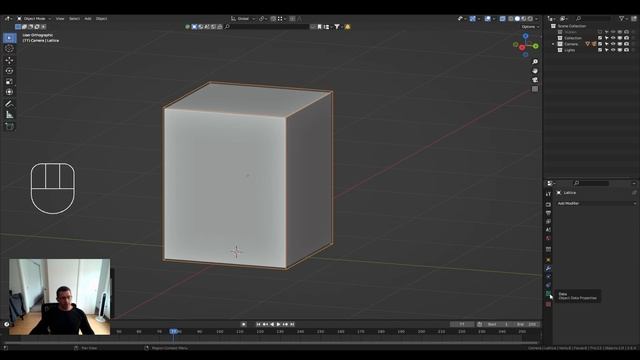This screenshot has height=360, width=640.
Task: Uncheck the Lights collection checkbox
Action: (x=600, y=50)
